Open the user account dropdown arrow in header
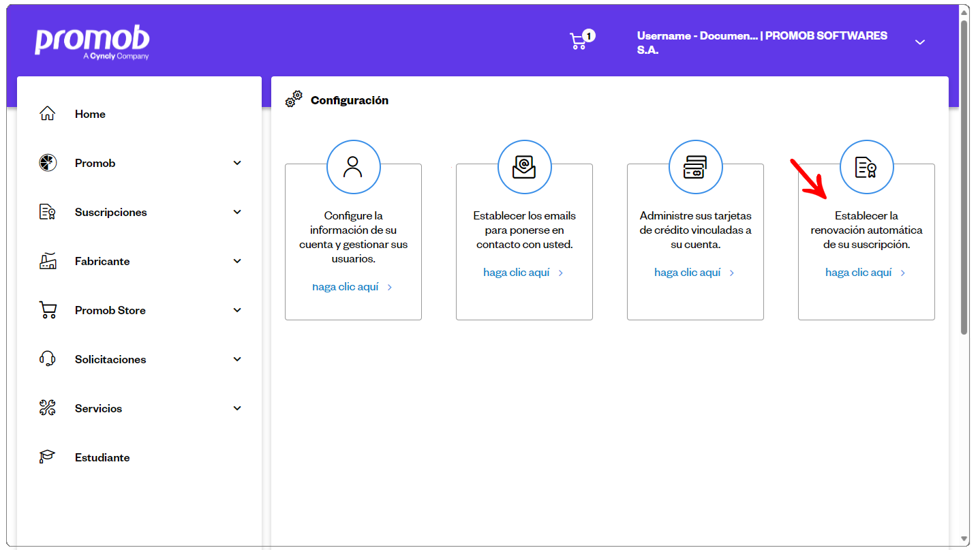 click(920, 42)
